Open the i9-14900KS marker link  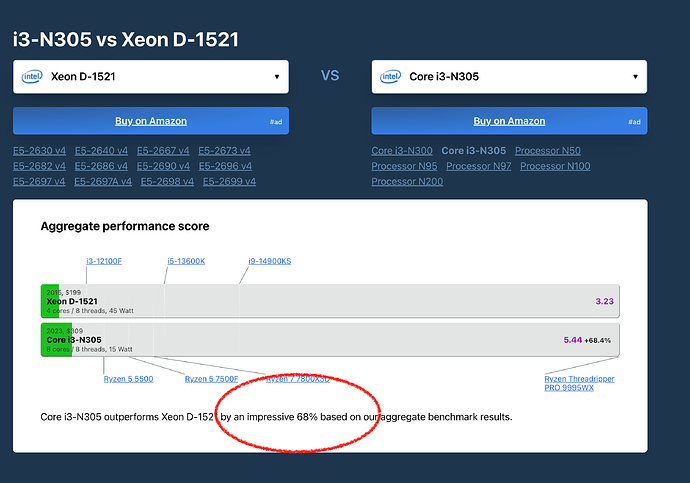point(270,261)
